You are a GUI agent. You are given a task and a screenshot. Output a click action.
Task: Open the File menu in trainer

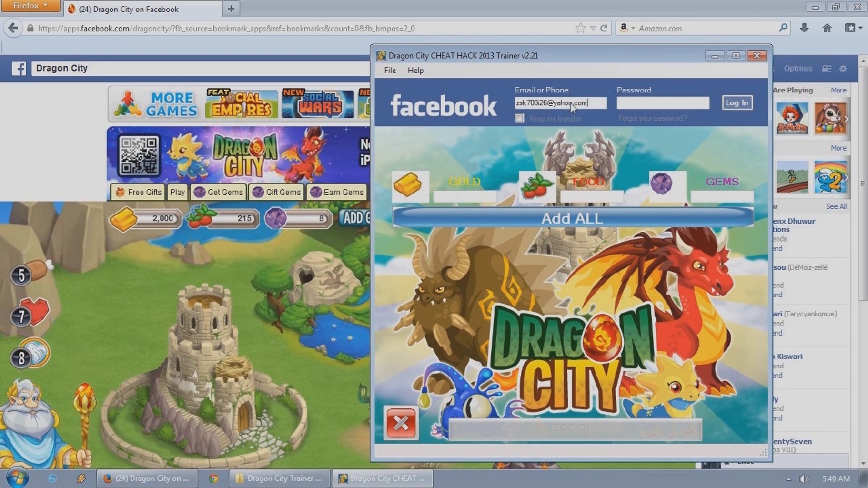click(390, 70)
